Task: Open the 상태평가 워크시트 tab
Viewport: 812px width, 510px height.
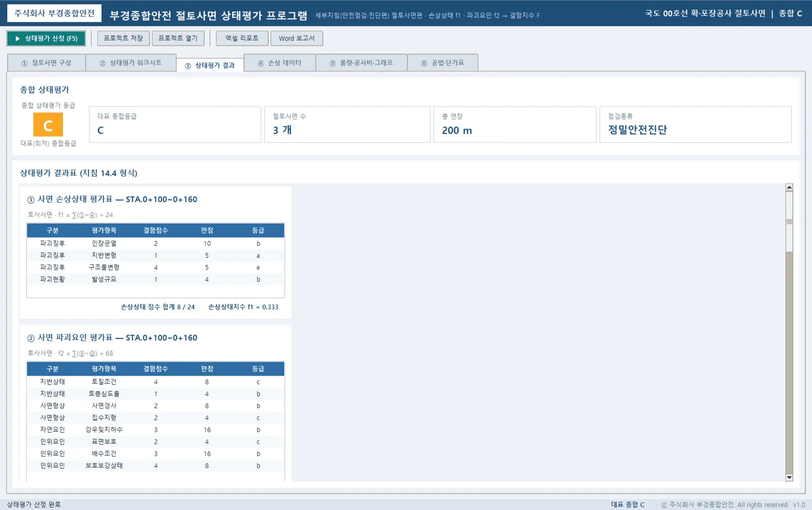Action: (x=131, y=63)
